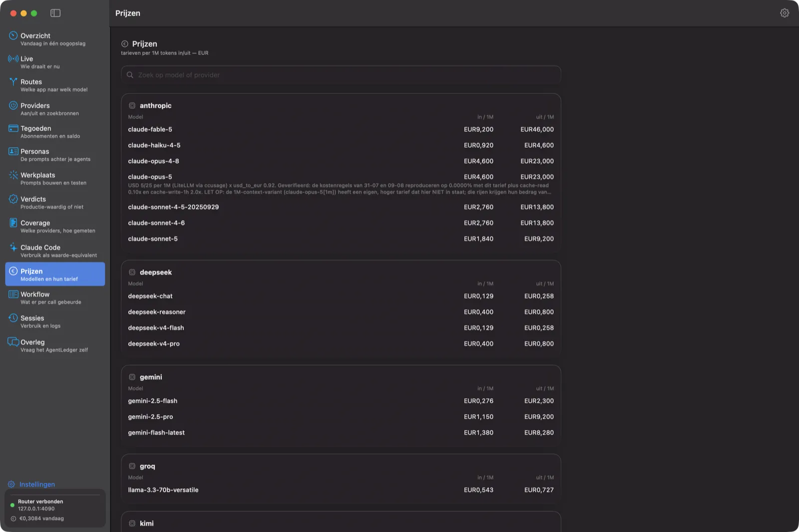Click the deepseek group heading
Screen dimensions: 799x532
156,272
